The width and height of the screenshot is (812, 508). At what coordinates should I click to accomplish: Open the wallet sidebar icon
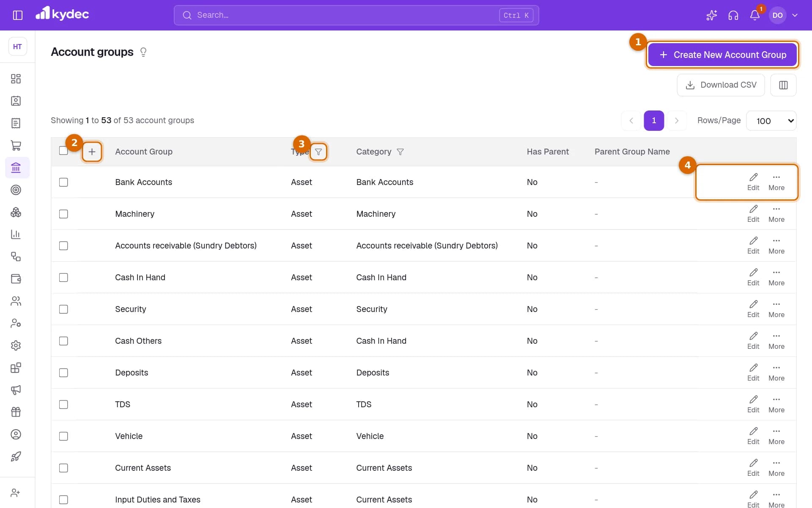tap(16, 279)
